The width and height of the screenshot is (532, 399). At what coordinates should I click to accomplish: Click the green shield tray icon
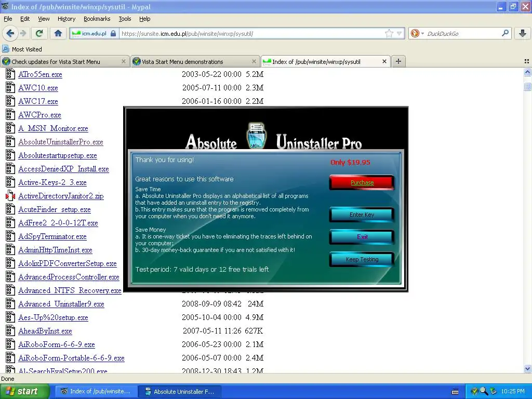(474, 392)
